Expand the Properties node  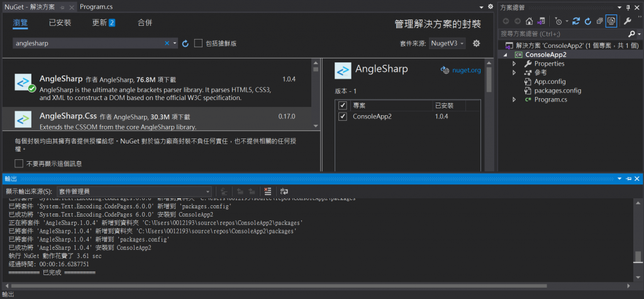(x=514, y=64)
